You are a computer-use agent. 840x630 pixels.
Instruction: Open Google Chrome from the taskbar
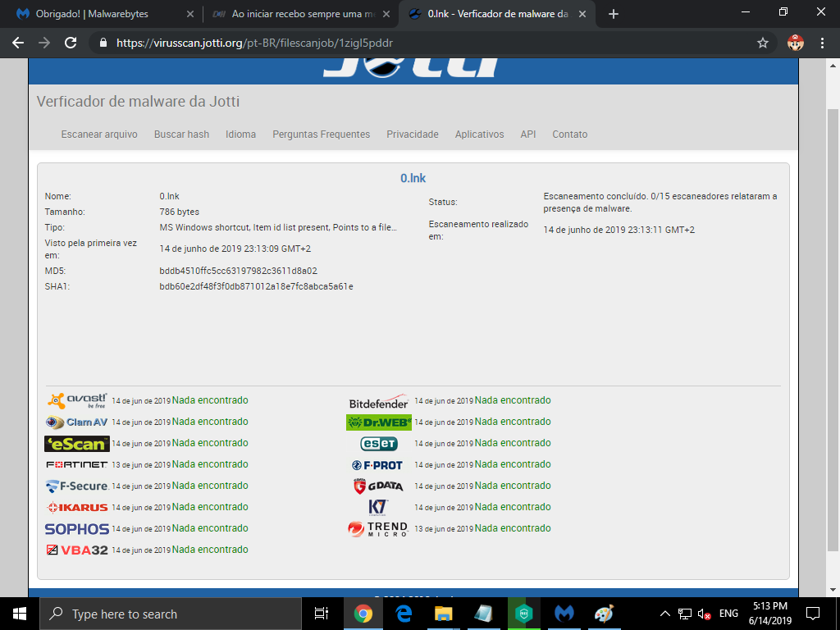click(363, 614)
